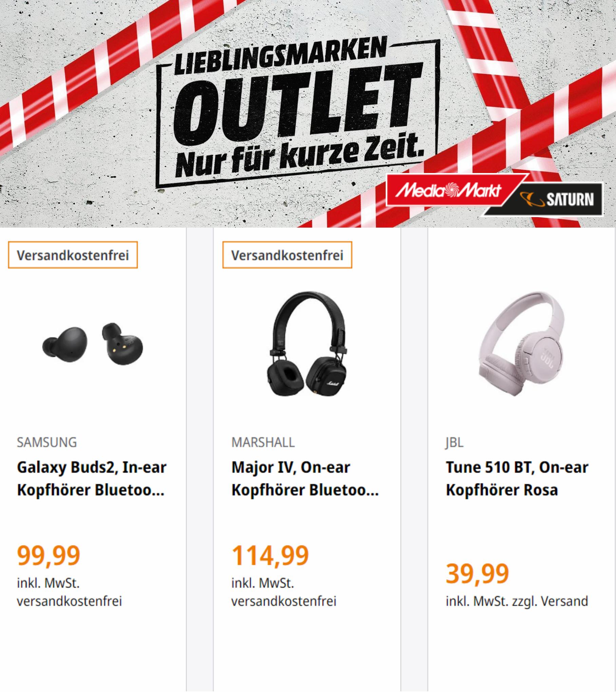Viewport: 616px width, 692px height.
Task: Open the Tune 510 BT product title
Action: pyautogui.click(x=517, y=479)
